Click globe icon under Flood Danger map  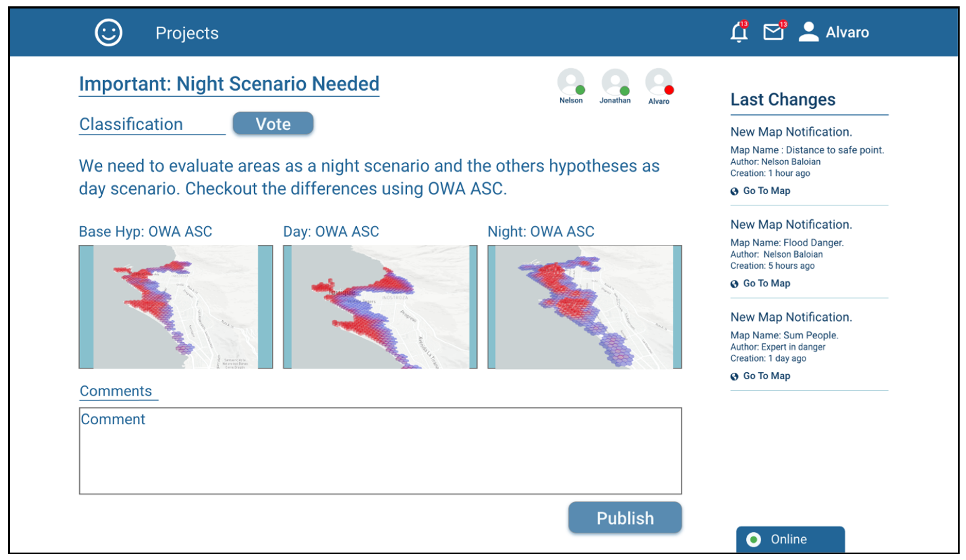tap(734, 284)
